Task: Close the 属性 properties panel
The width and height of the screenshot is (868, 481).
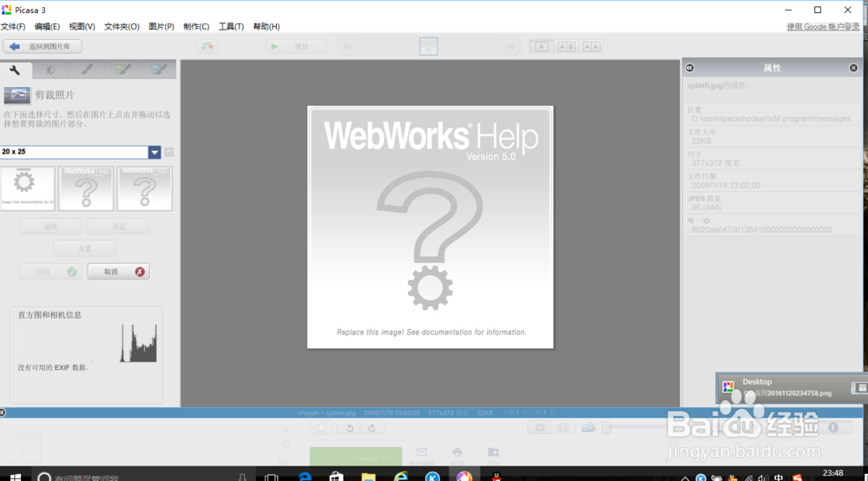Action: (x=853, y=68)
